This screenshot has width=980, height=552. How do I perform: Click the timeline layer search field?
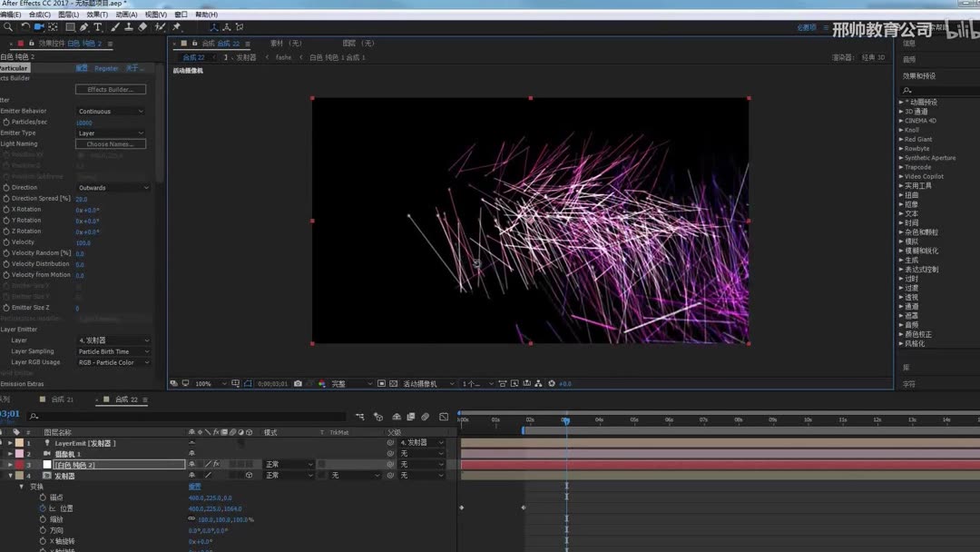tap(181, 417)
